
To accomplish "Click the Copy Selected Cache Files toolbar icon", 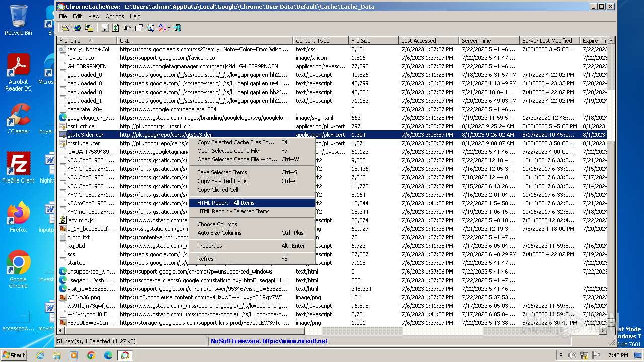I will tap(89, 28).
